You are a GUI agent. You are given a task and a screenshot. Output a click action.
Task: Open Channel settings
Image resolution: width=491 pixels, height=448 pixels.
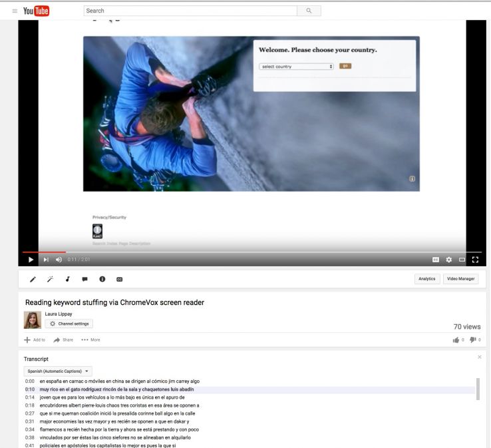coord(69,324)
